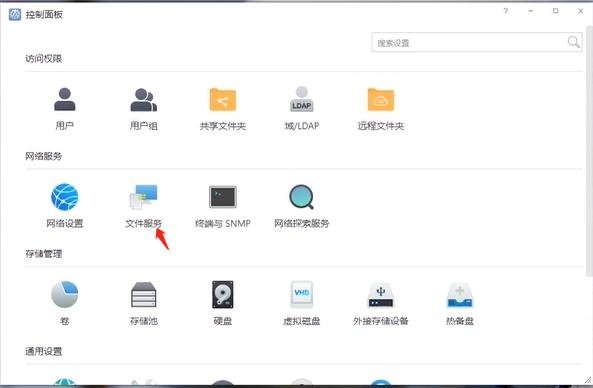Open the 域/LDAP settings icon
This screenshot has width=593, height=388.
coord(301,99)
